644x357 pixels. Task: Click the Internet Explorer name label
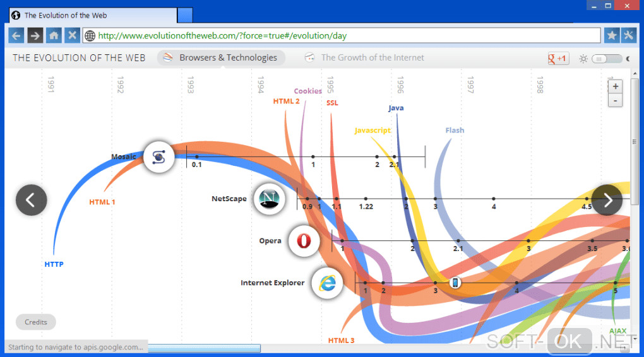point(273,283)
